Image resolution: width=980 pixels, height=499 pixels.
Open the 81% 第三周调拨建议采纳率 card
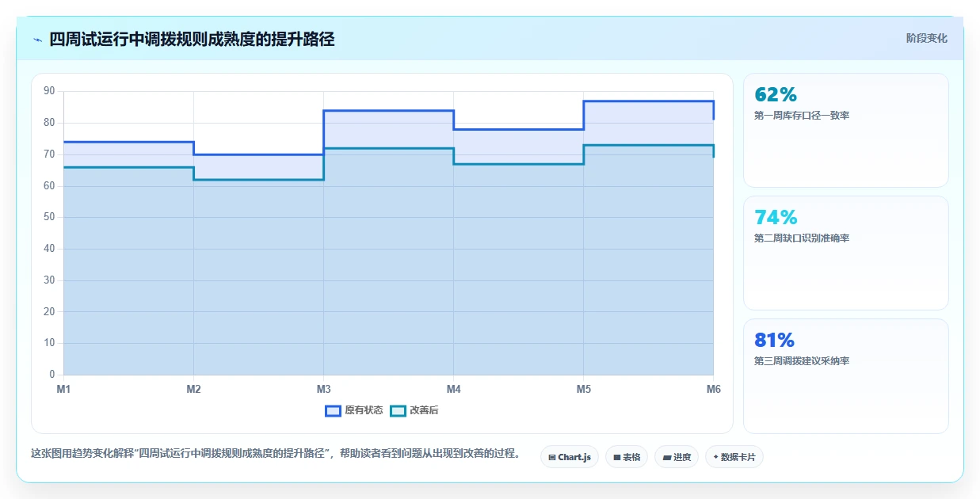[x=845, y=376]
